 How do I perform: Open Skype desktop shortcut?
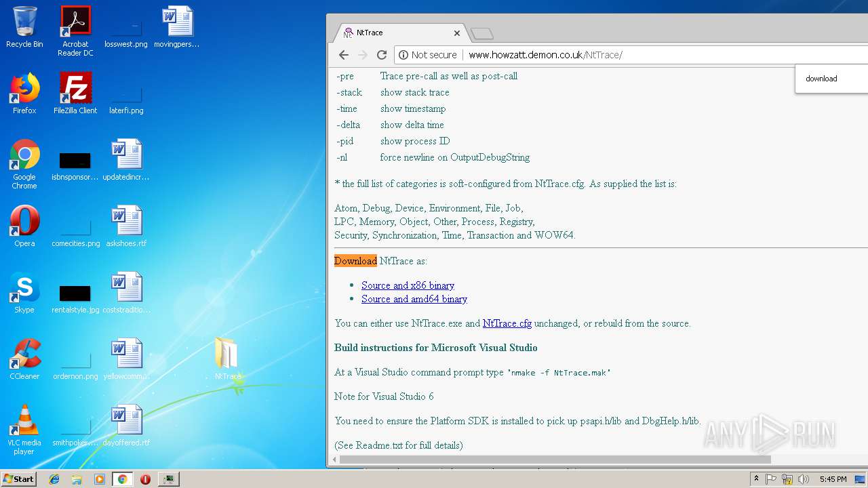click(x=24, y=293)
